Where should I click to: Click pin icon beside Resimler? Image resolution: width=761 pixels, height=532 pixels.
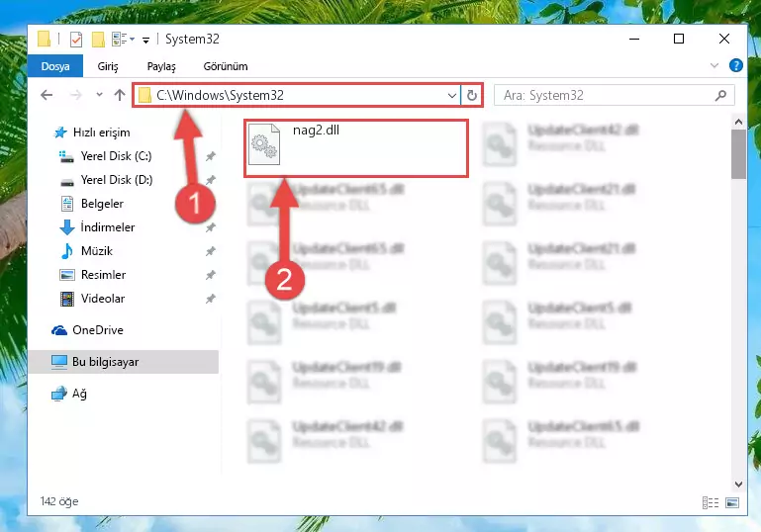click(x=210, y=275)
